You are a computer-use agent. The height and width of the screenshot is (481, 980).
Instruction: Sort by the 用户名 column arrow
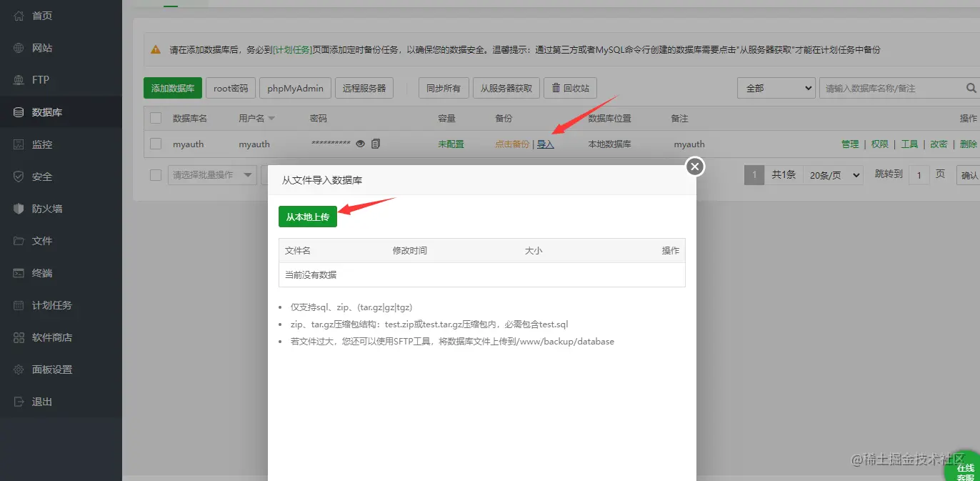coord(271,119)
